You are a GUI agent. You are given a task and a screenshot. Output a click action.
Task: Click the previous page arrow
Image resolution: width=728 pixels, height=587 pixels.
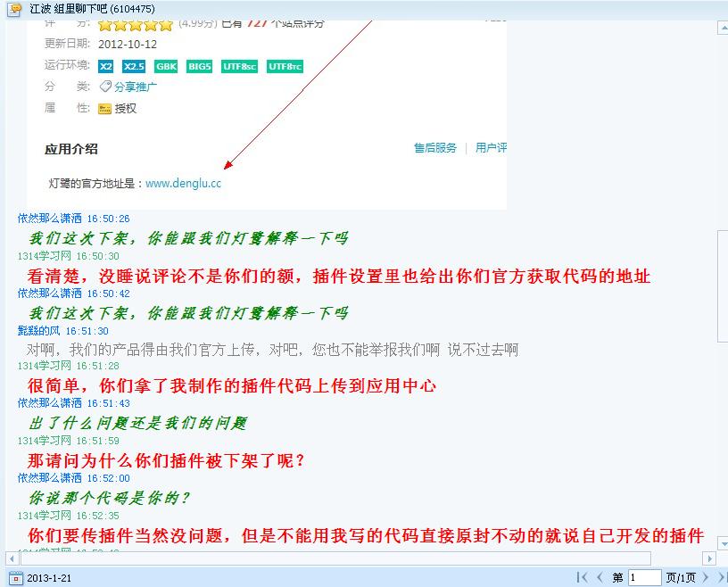(599, 576)
